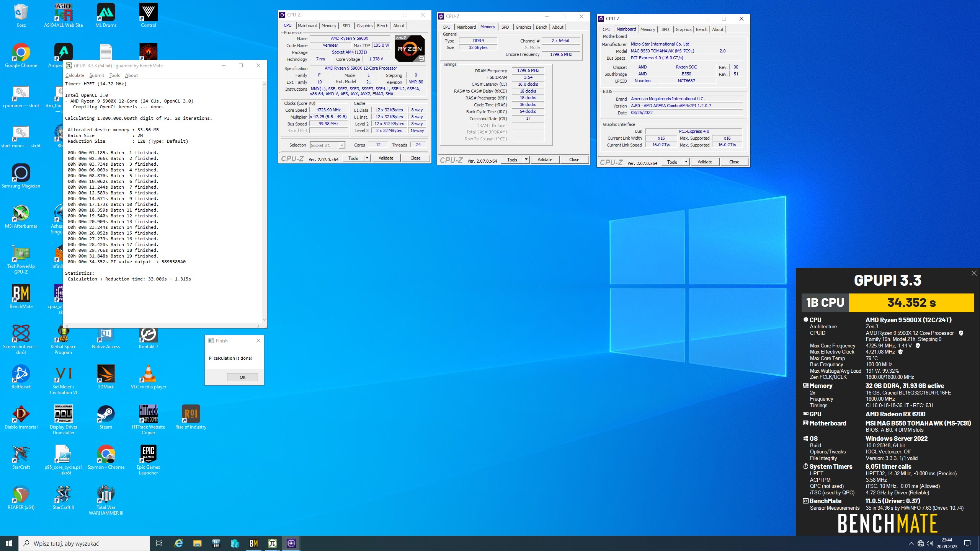Open StarCraft II desktop shortcut
This screenshot has width=980, height=551.
pyautogui.click(x=64, y=497)
